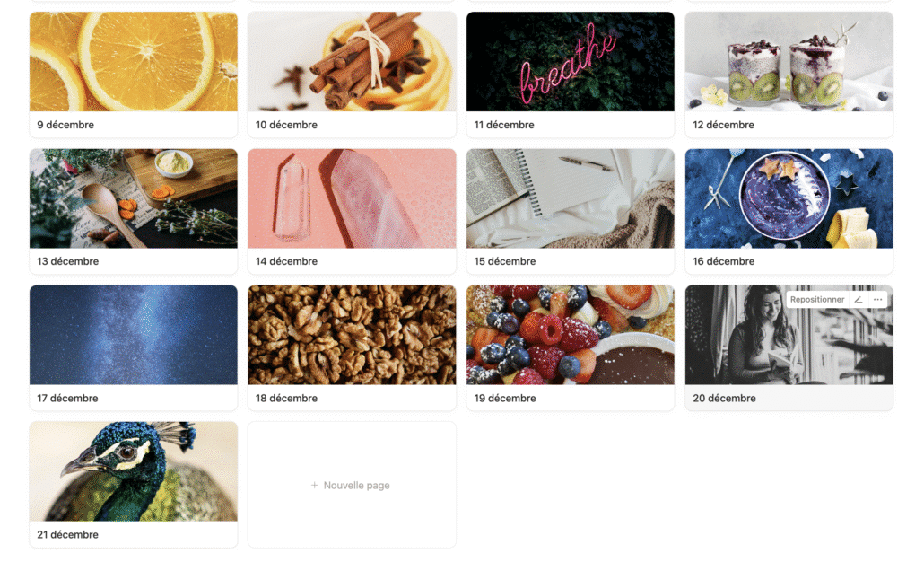Screen dimensions: 924x562
Task: Click the Repositionner button
Action: pos(816,300)
